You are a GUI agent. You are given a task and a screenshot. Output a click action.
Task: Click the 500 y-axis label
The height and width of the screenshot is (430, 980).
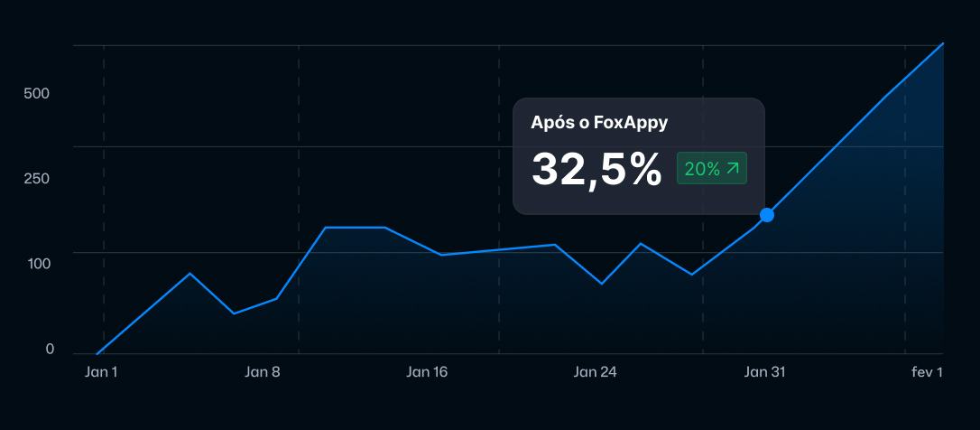point(37,94)
